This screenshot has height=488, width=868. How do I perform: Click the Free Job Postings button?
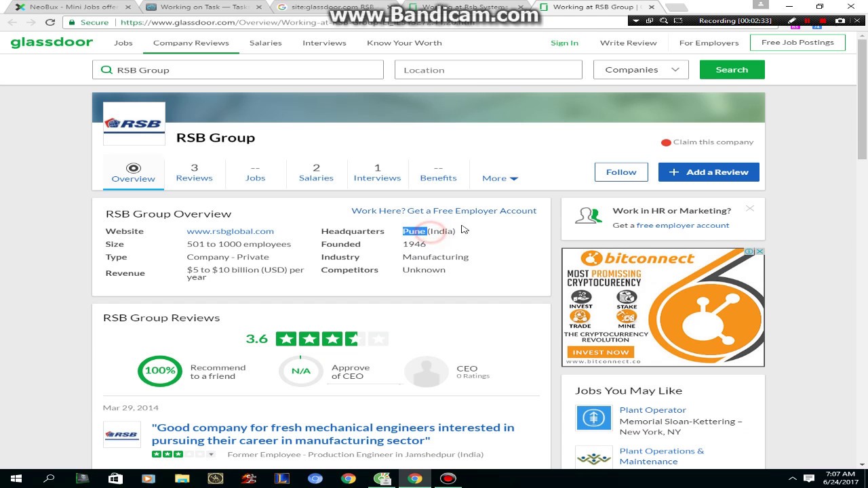tap(797, 42)
